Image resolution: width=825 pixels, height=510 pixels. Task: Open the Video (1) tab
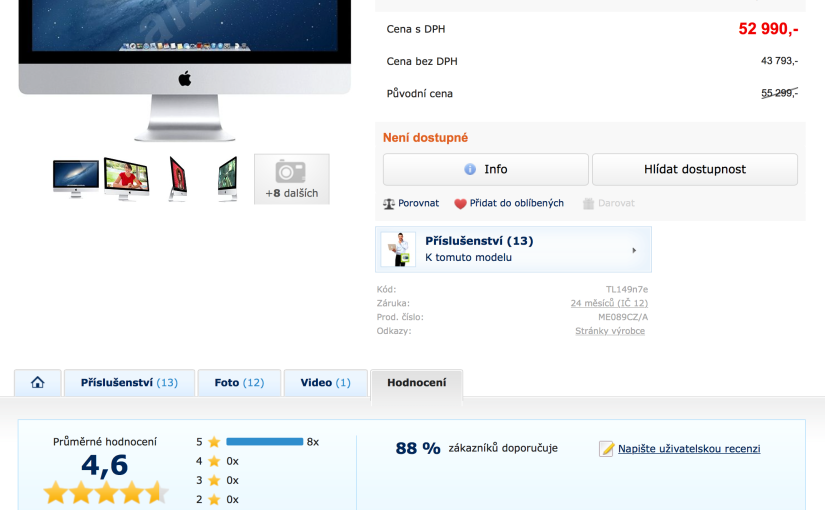[x=326, y=383]
